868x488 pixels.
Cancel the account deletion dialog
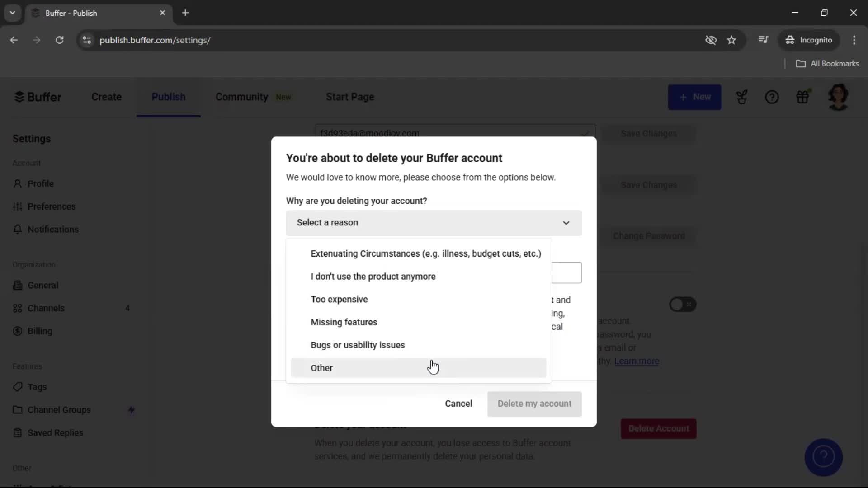click(x=458, y=404)
